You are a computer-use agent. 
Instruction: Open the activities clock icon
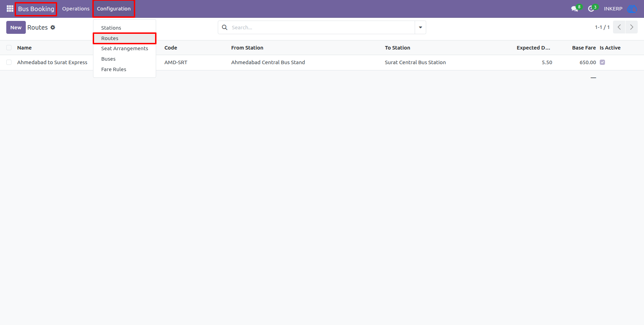coord(591,9)
